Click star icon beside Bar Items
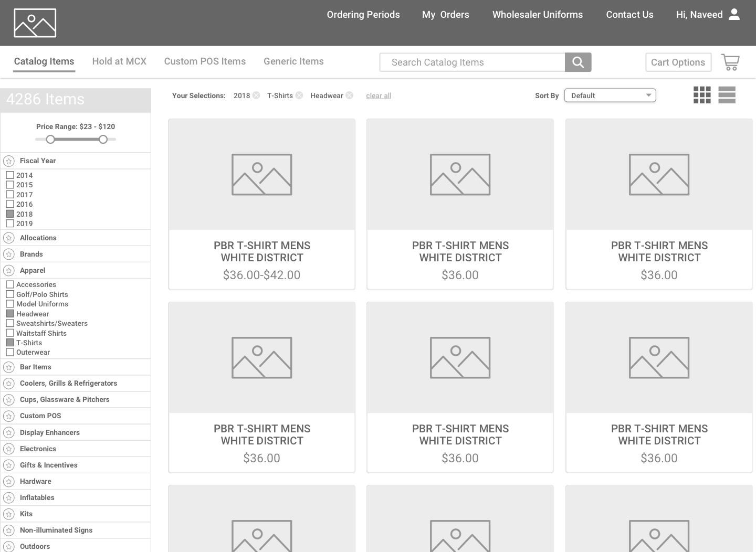756x552 pixels. (x=9, y=367)
